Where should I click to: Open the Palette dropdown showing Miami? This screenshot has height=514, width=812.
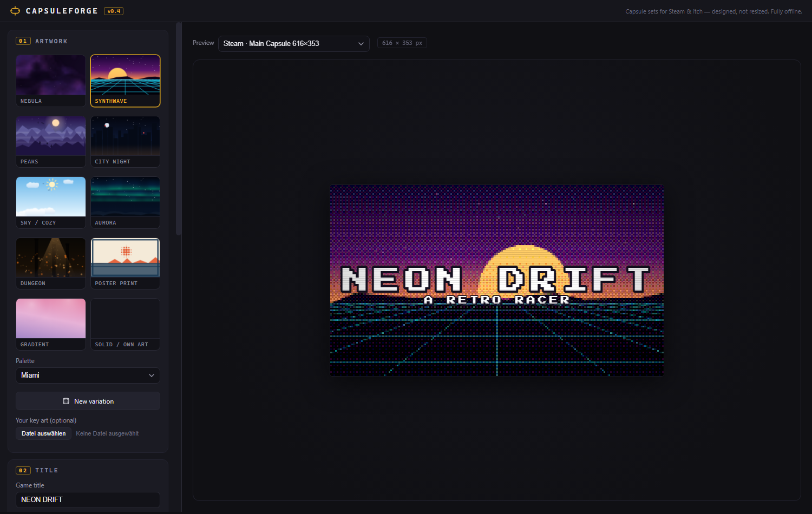88,375
